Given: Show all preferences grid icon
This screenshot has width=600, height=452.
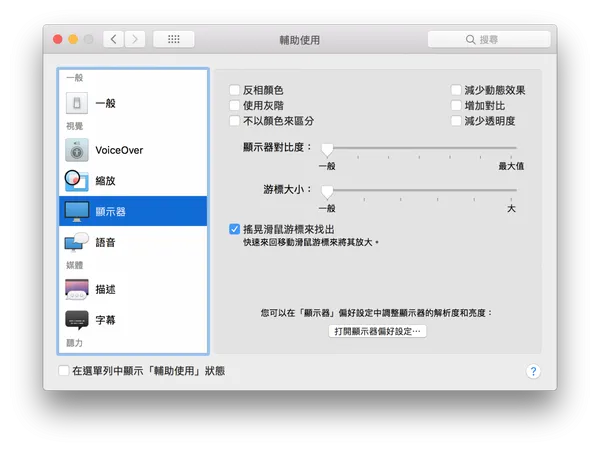Looking at the screenshot, I should pyautogui.click(x=174, y=39).
